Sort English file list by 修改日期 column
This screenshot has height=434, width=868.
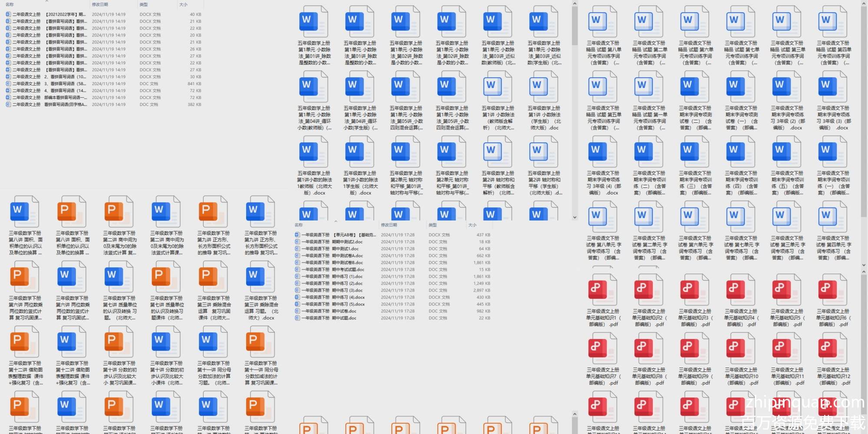[389, 225]
